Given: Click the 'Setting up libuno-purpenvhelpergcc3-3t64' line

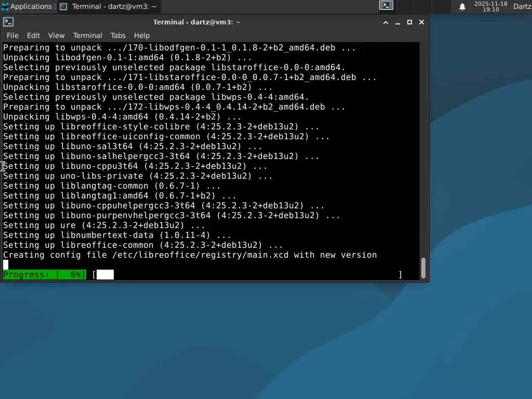Looking at the screenshot, I should click(171, 216).
